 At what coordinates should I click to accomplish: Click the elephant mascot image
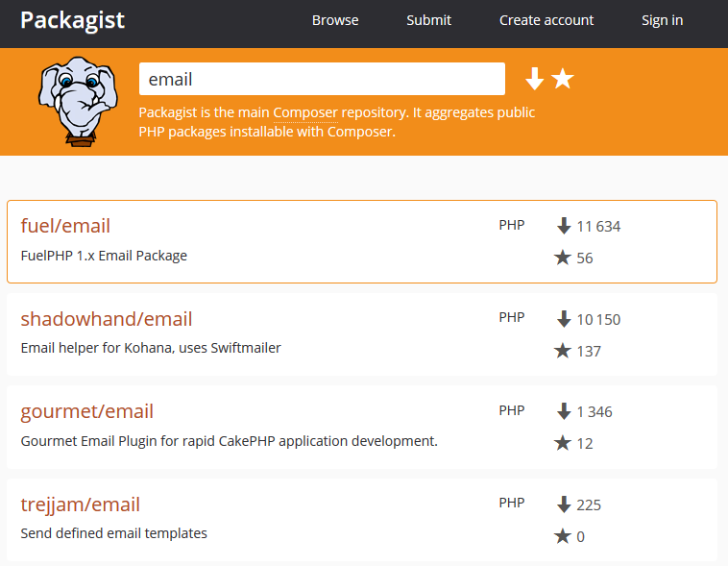click(78, 101)
